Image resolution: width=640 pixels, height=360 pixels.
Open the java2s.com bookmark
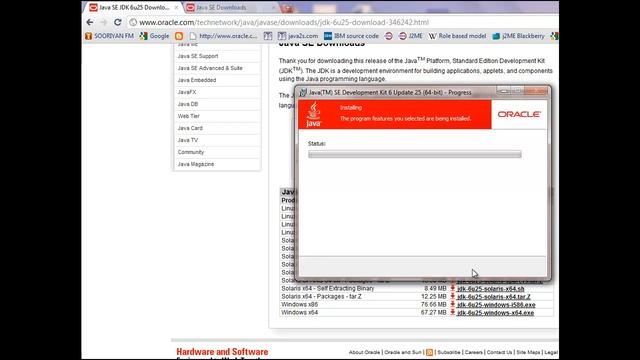[x=298, y=36]
